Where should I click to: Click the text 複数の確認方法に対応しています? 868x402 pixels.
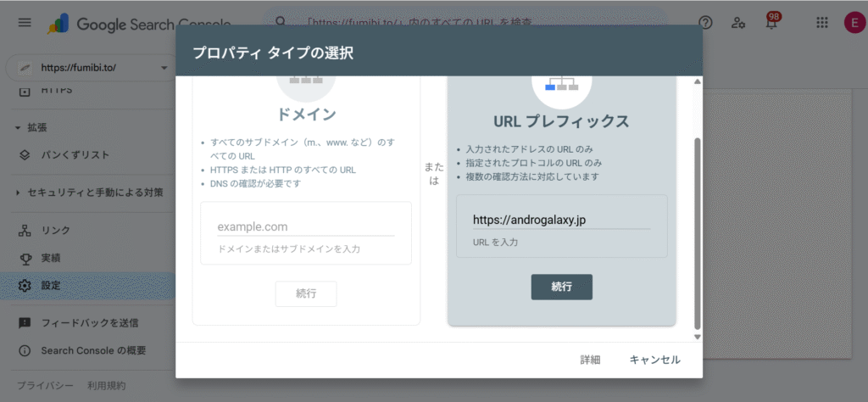point(533,177)
